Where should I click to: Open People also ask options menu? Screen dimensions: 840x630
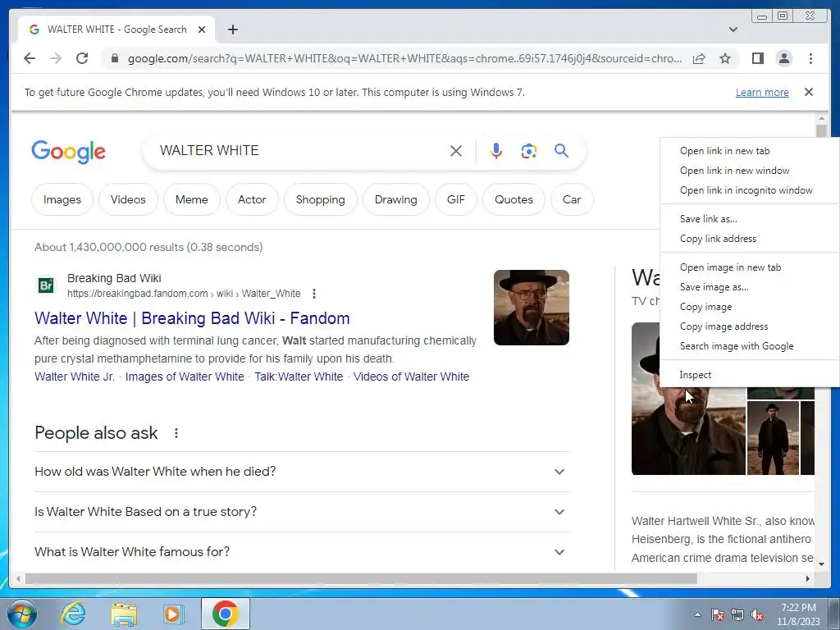click(176, 433)
